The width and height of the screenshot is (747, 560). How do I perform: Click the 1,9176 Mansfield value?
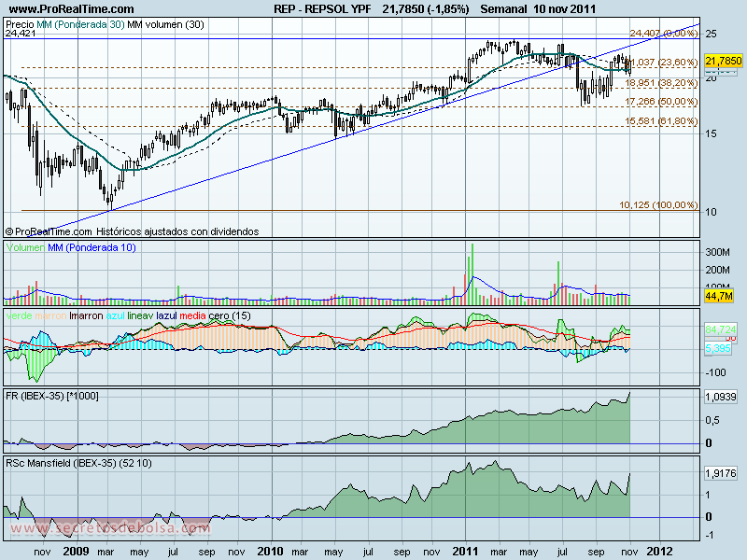point(721,473)
